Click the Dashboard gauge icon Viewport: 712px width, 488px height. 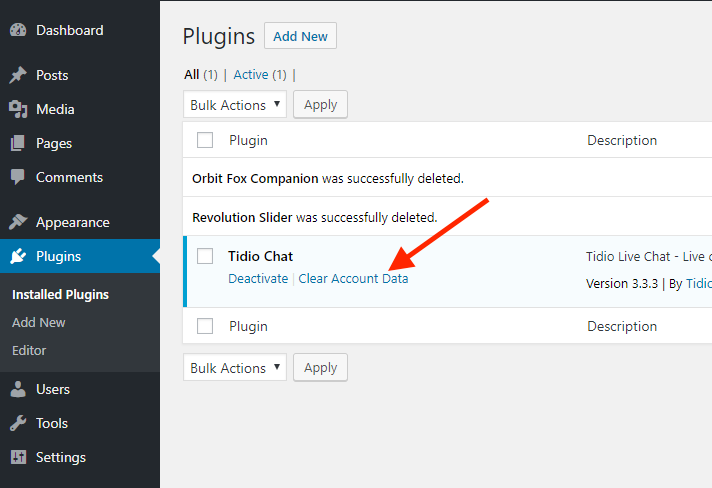click(x=18, y=30)
